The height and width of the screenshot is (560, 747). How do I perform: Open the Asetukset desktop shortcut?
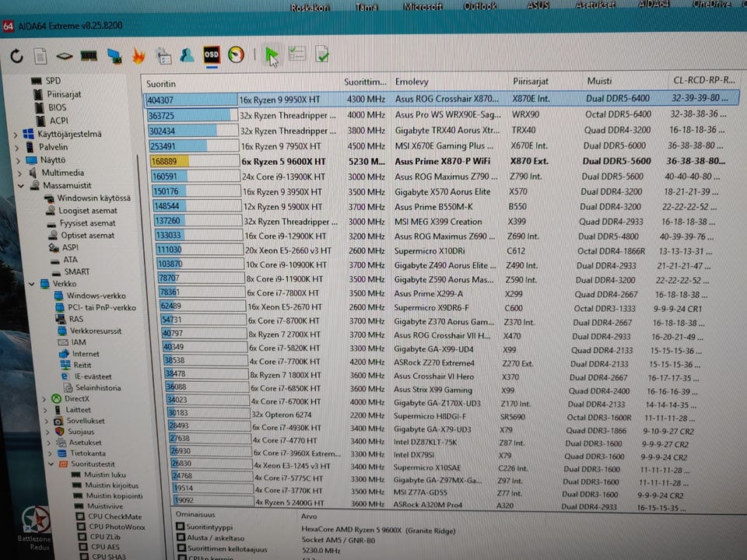595,5
